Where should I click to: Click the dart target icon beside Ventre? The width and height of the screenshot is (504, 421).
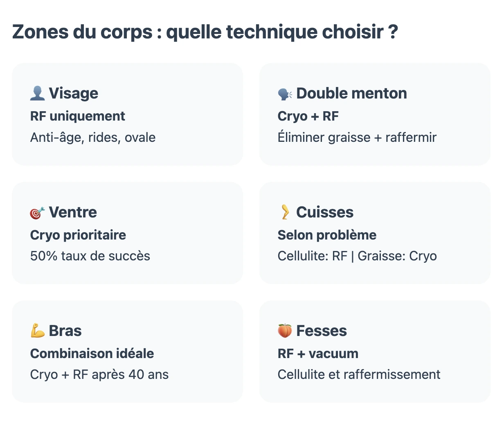click(x=37, y=213)
